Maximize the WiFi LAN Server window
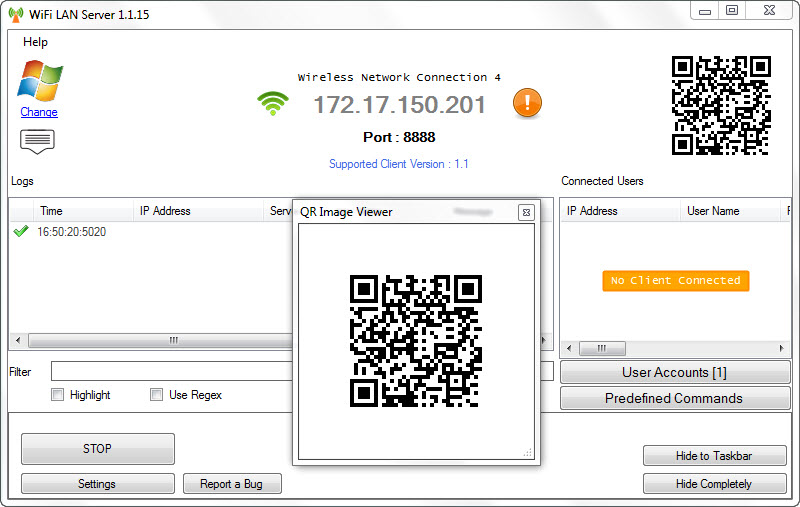This screenshot has height=507, width=800. [x=732, y=11]
